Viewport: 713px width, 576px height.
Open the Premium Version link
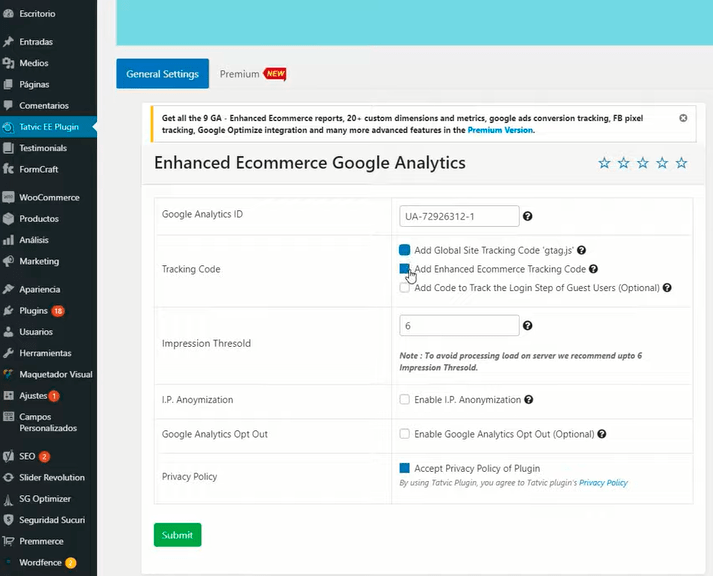[x=500, y=130]
